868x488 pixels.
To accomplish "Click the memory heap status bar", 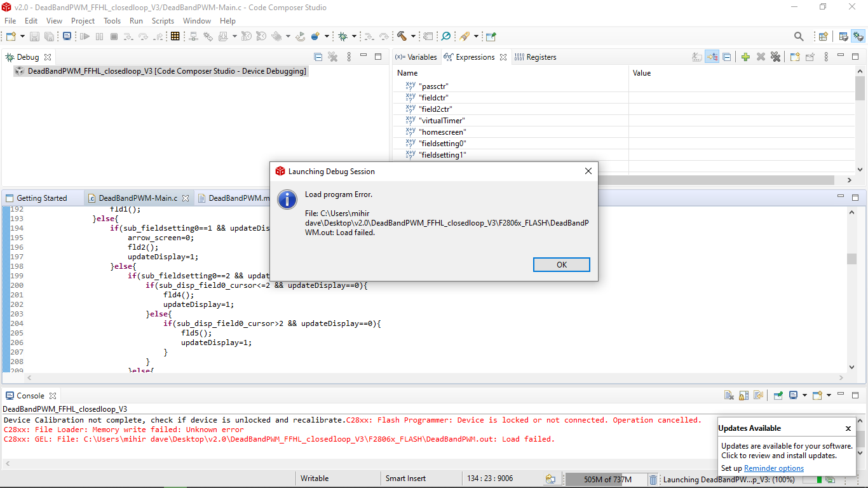I will point(606,480).
